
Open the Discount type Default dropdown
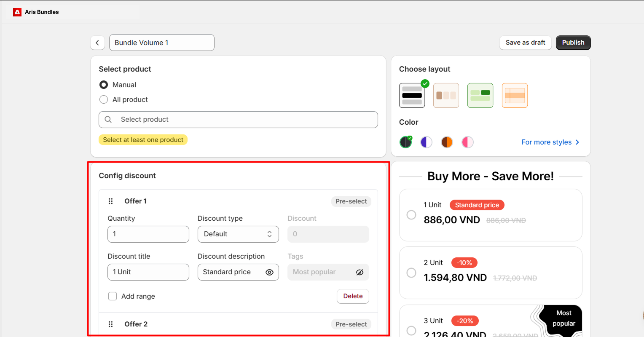[238, 234]
